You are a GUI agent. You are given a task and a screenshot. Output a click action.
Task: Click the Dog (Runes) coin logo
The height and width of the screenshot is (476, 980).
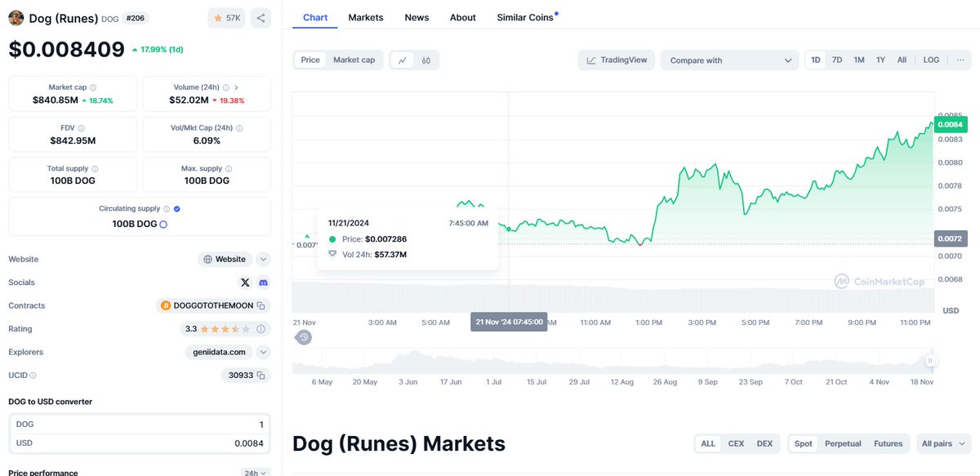tap(16, 18)
